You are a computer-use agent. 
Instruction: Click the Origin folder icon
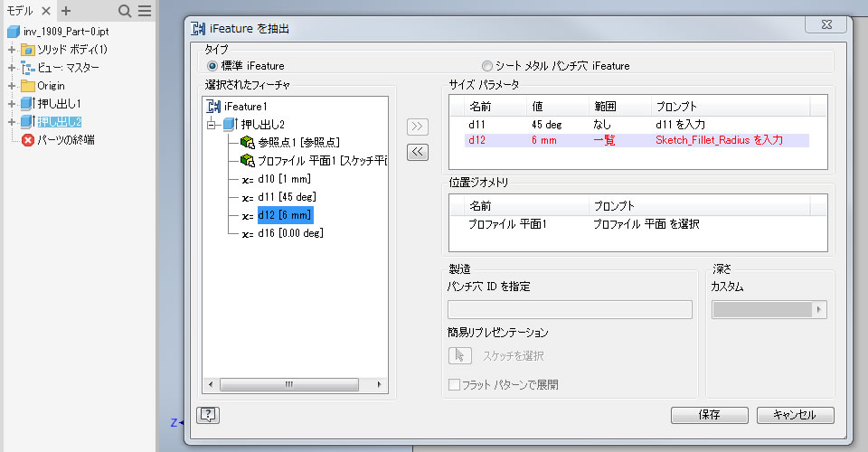tap(28, 86)
